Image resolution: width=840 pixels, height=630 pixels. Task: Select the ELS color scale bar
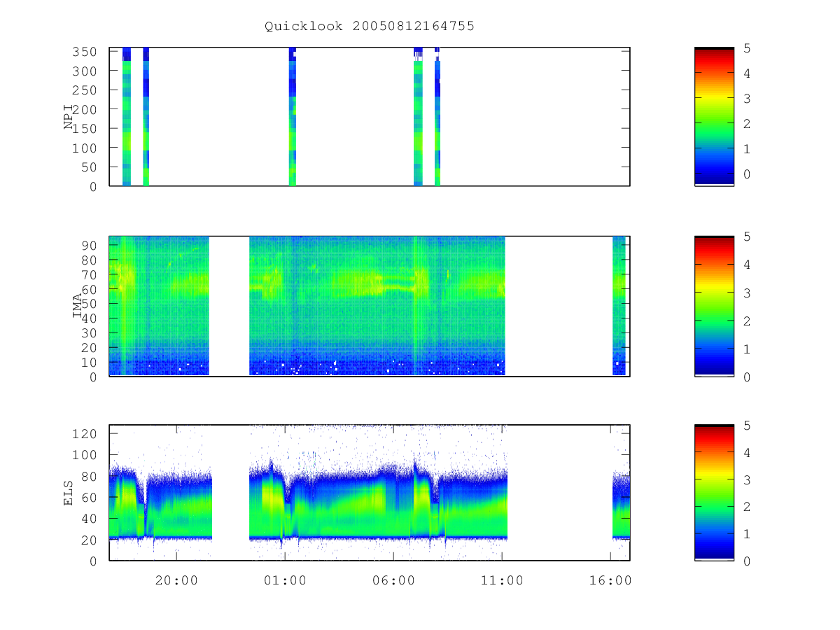tap(714, 493)
